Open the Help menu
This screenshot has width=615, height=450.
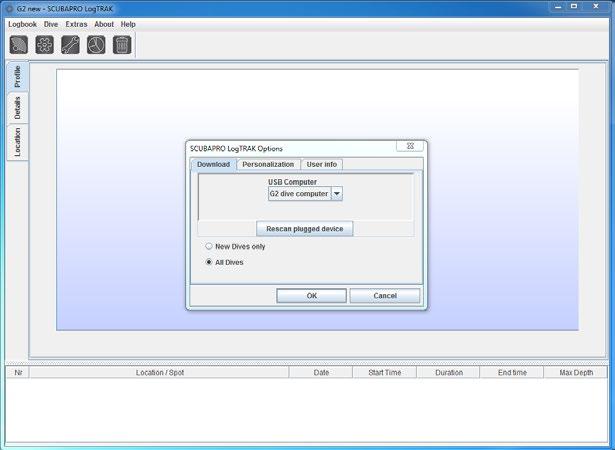tap(128, 24)
